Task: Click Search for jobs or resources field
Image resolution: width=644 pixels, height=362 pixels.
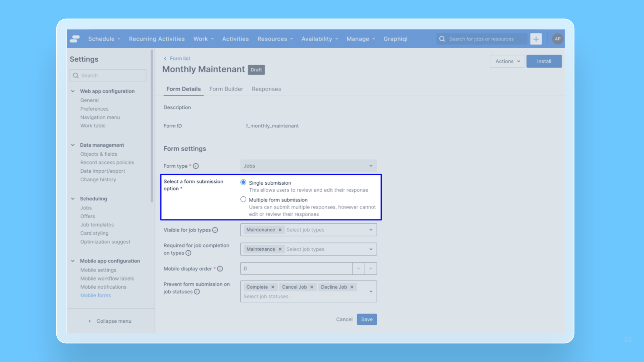Action: click(482, 39)
